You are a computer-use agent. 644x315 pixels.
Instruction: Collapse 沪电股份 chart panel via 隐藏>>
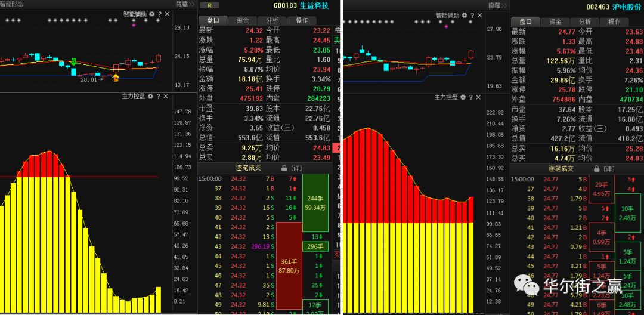point(498,5)
